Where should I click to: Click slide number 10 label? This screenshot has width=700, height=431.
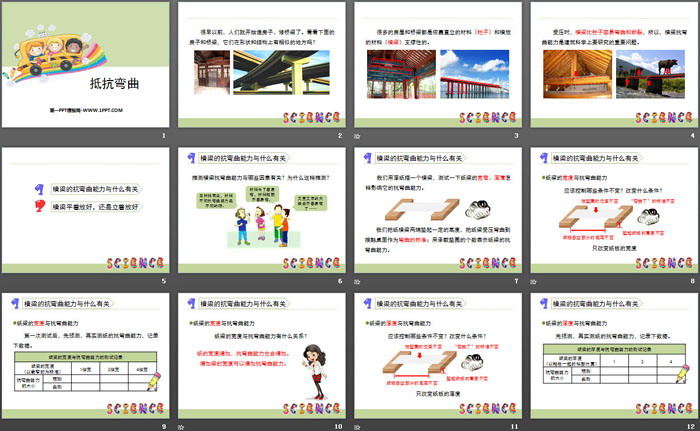[338, 427]
